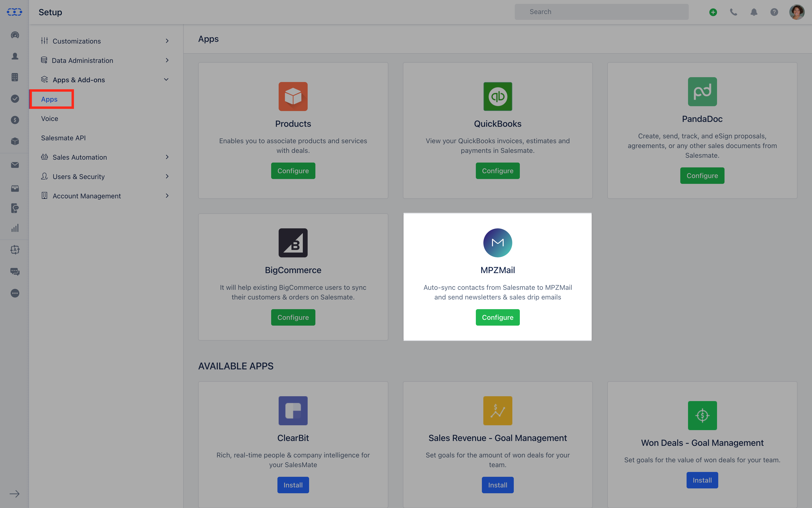Configure the QuickBooks app
Image resolution: width=812 pixels, height=508 pixels.
click(498, 171)
